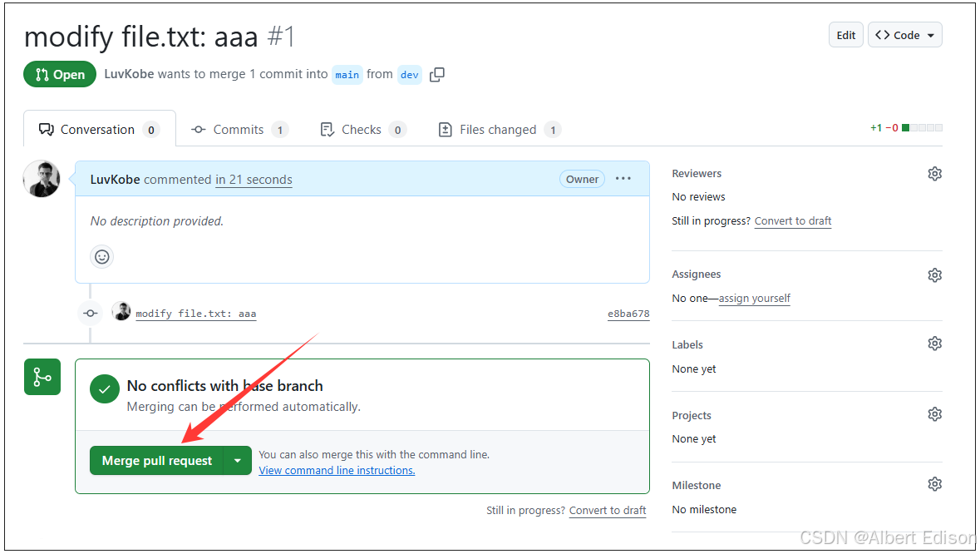This screenshot has height=554, width=980.
Task: Click the 'in 21 seconds' timestamp link
Action: click(254, 180)
